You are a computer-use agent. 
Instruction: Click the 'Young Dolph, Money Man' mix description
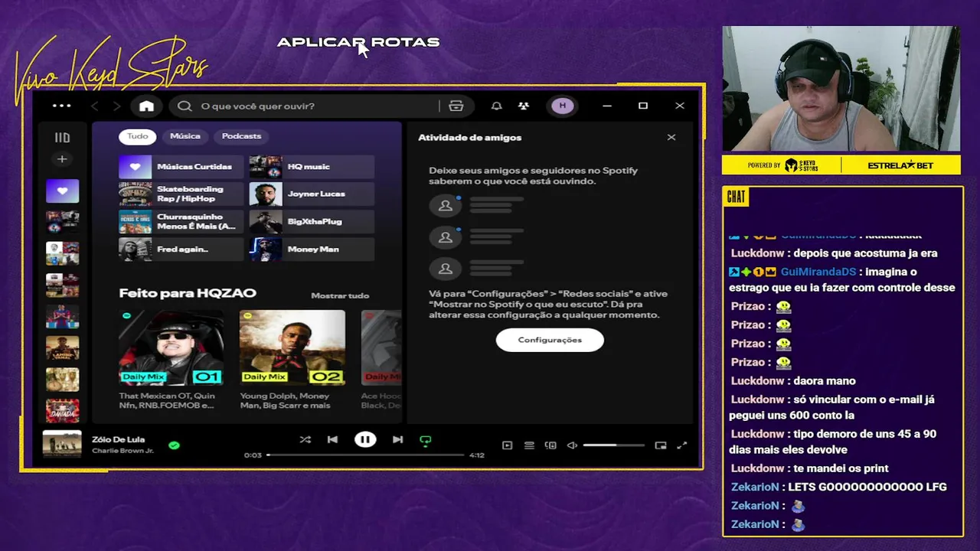click(x=285, y=400)
